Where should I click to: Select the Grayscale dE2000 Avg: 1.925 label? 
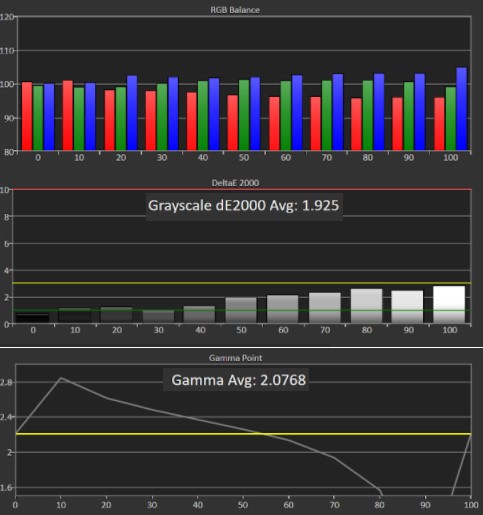click(244, 206)
